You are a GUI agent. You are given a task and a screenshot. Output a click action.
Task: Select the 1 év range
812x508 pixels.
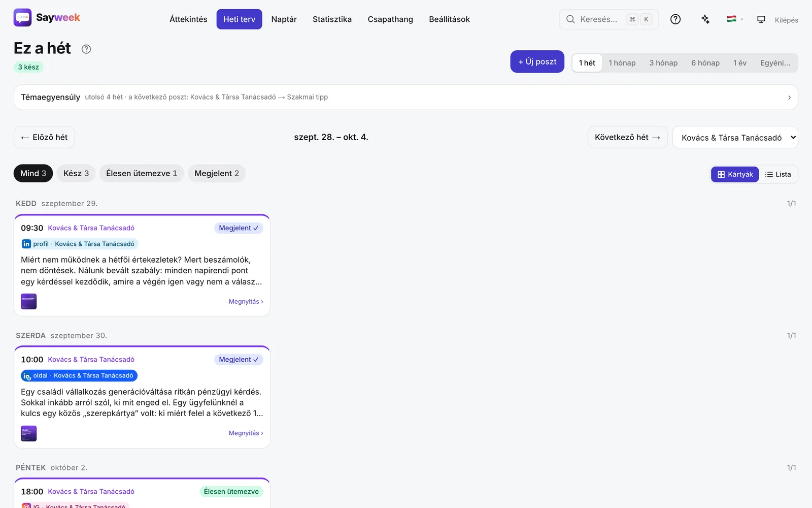740,63
